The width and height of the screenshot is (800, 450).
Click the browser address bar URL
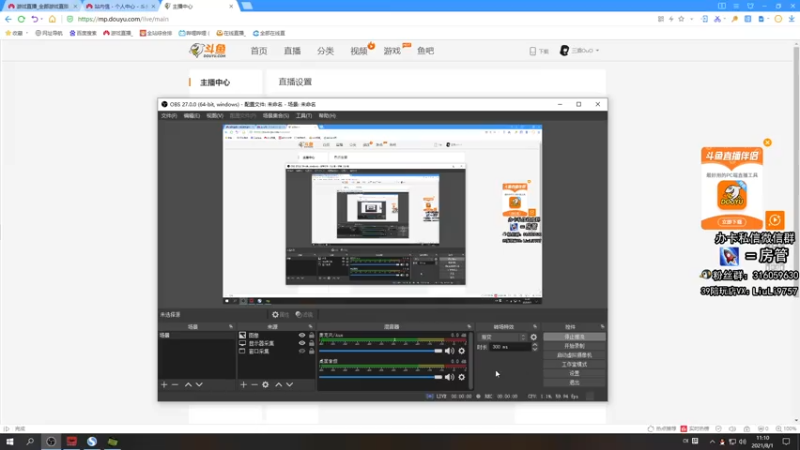tap(123, 19)
